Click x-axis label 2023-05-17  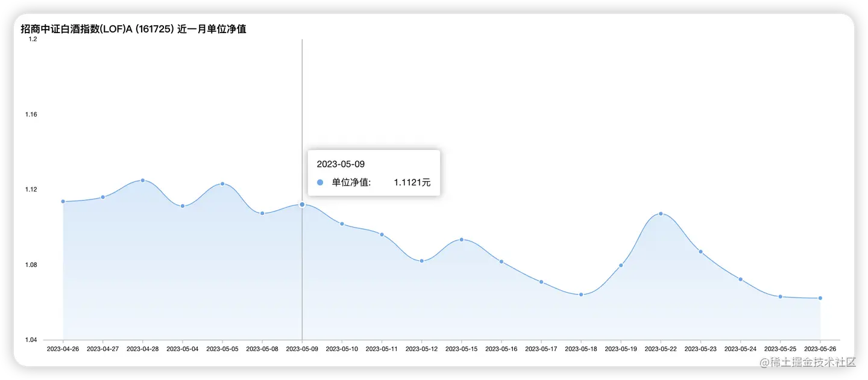(541, 349)
